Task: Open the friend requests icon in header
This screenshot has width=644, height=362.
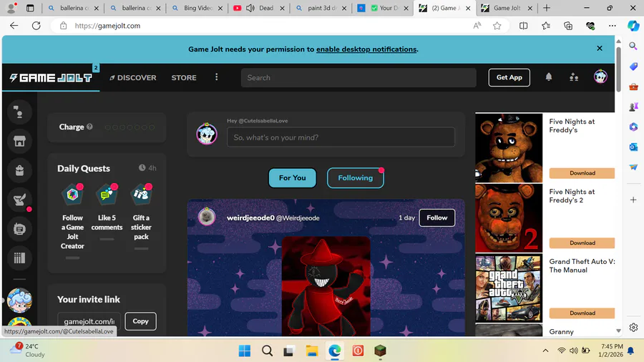Action: click(x=574, y=77)
